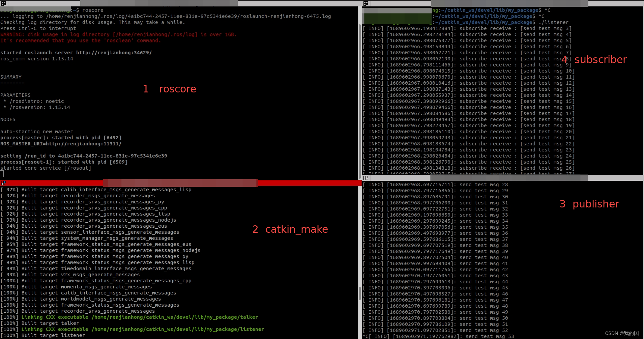The width and height of the screenshot is (644, 339).
Task: Click the 'subscribe receive : [send test msg 3]' line
Action: coord(467,28)
